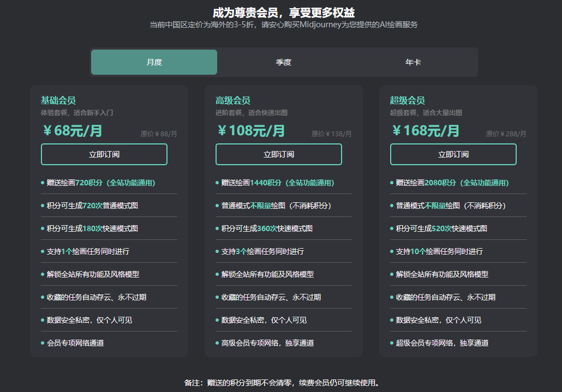Click the 备注 footnote about 积分
Image resolution: width=562 pixels, height=392 pixels.
click(282, 383)
